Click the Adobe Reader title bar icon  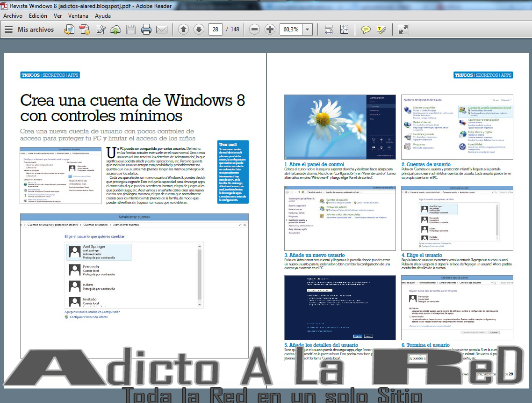coord(4,6)
